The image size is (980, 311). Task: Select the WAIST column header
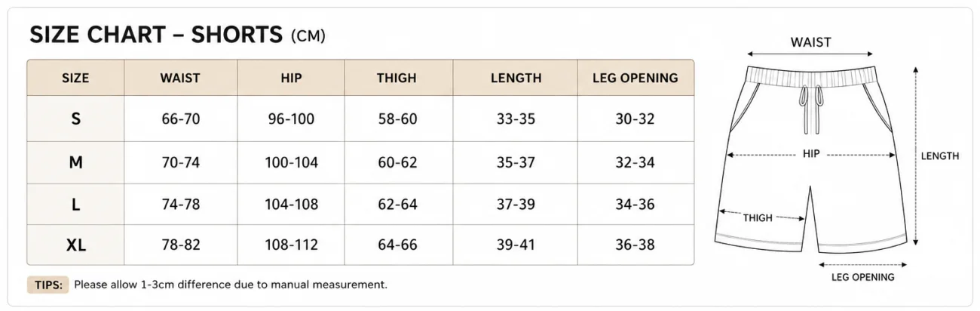coord(180,78)
